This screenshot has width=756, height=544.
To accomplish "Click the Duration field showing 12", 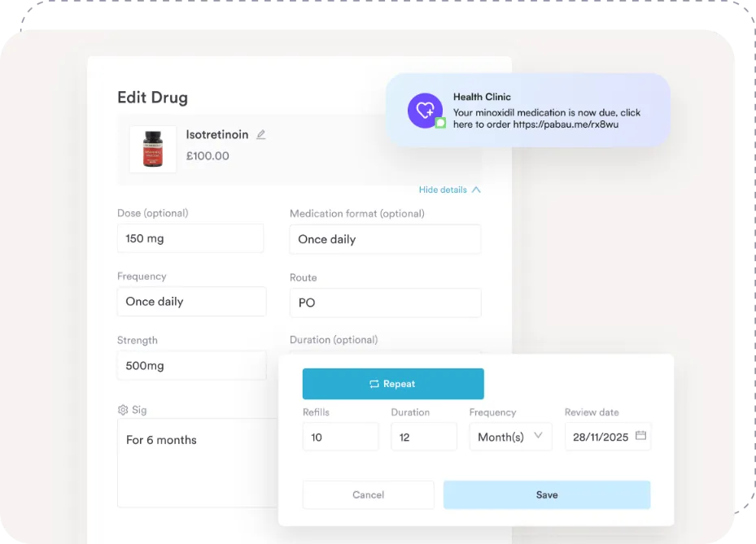I will click(423, 437).
